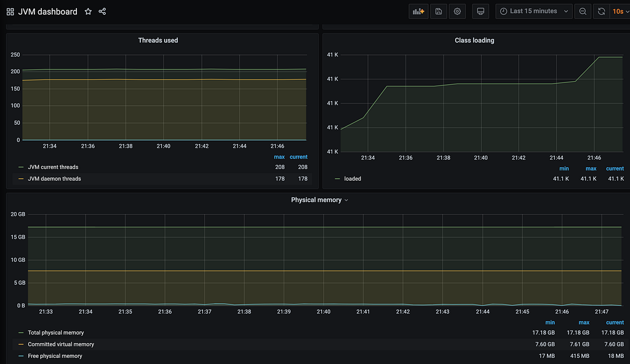Toggle Free physical memory series
Viewport: 630px width, 364px height.
click(55, 356)
